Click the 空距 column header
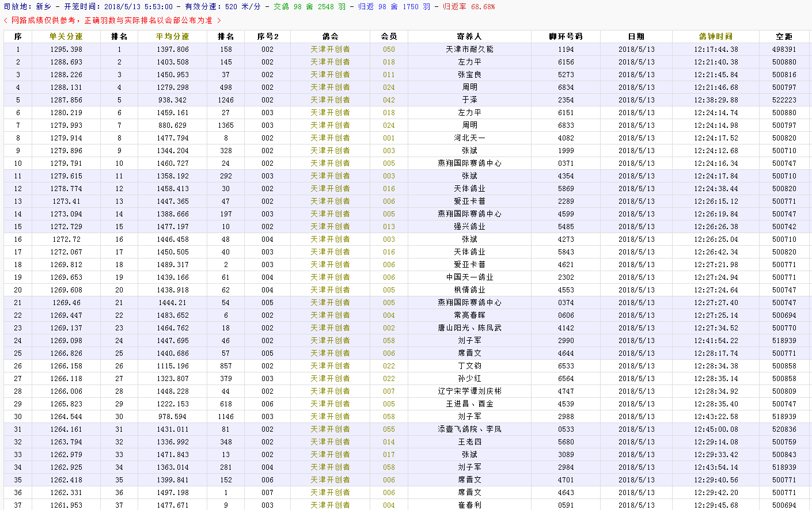 point(784,36)
